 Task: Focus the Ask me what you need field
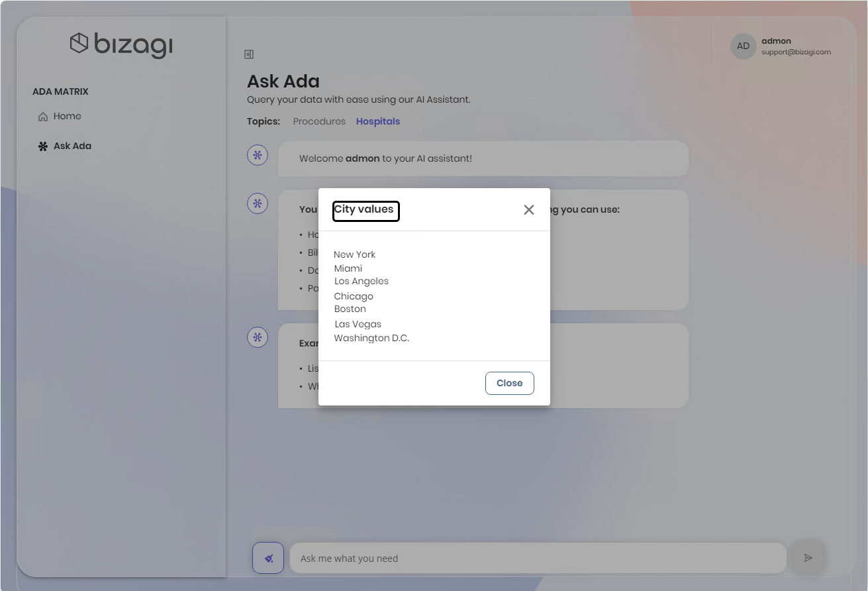pyautogui.click(x=538, y=558)
